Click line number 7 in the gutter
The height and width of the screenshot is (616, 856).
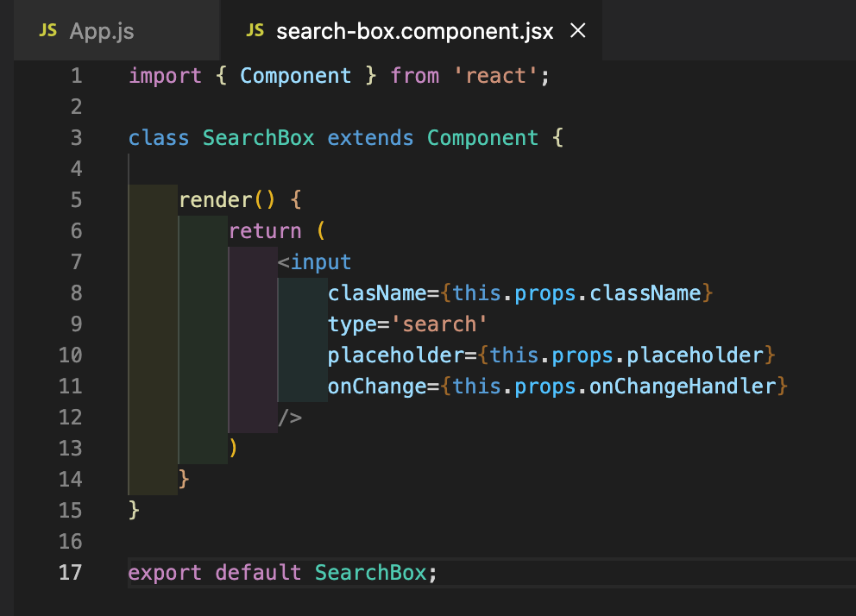[x=77, y=262]
